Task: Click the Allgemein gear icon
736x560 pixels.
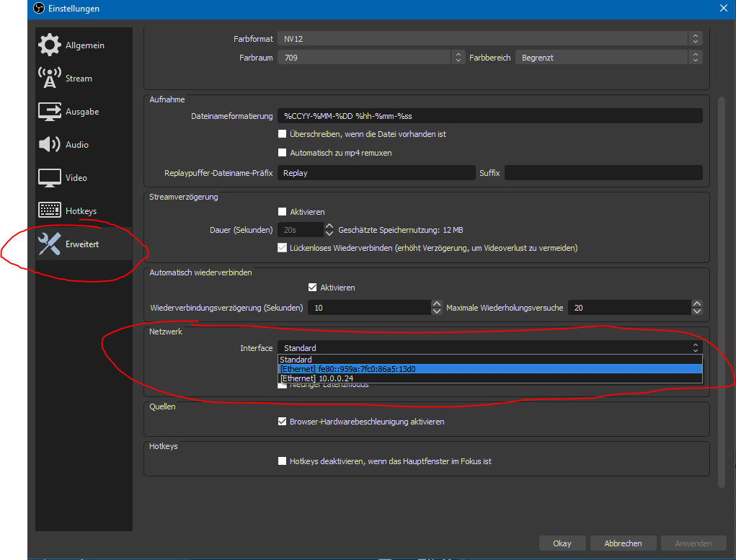Action: pos(49,45)
